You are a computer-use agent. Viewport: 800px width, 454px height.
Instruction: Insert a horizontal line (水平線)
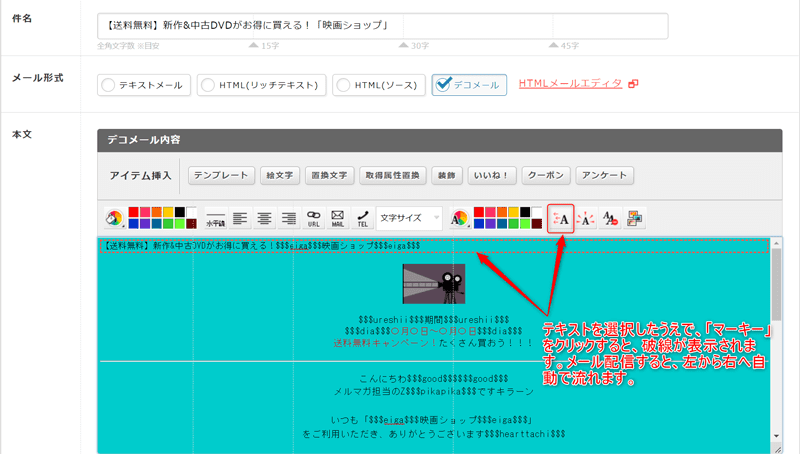tap(216, 218)
